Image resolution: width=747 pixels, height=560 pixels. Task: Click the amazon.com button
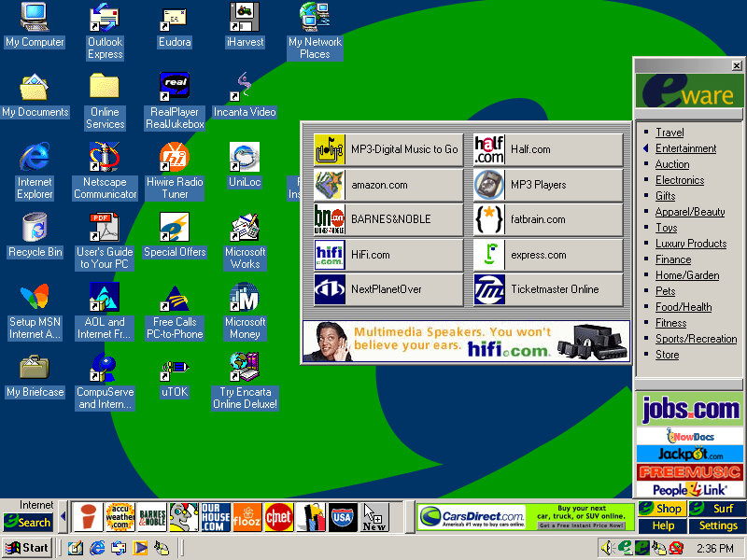pyautogui.click(x=388, y=185)
